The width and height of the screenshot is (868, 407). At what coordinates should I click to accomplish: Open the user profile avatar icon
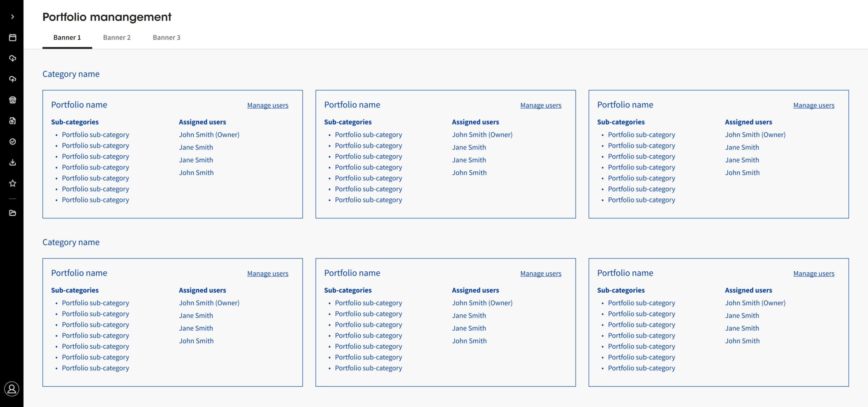[12, 389]
